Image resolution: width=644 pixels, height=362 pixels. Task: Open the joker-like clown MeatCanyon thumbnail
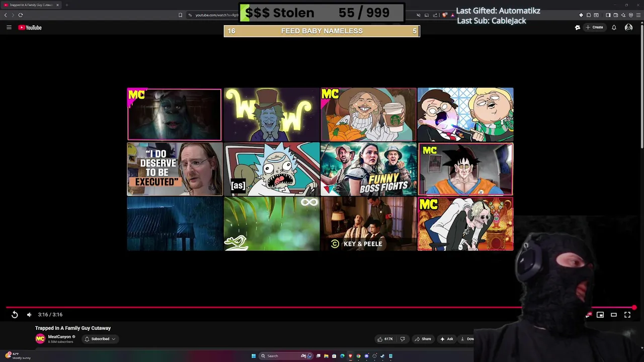[x=465, y=224]
